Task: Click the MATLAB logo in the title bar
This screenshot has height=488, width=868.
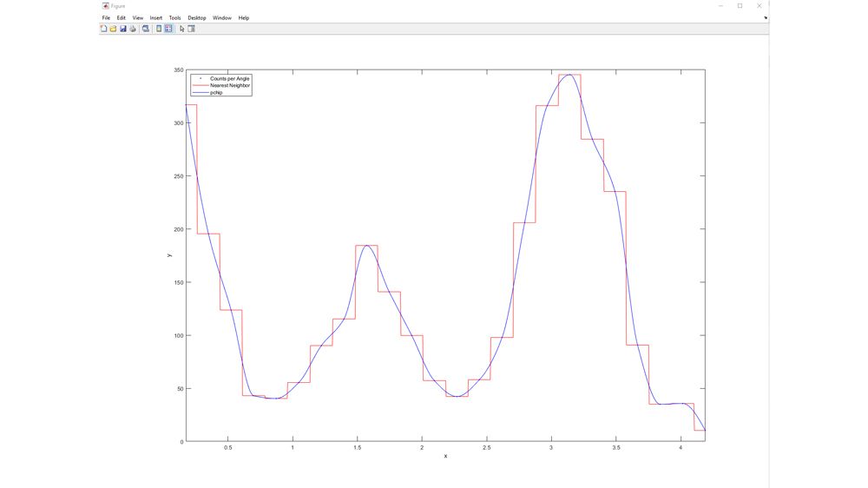Action: (105, 6)
